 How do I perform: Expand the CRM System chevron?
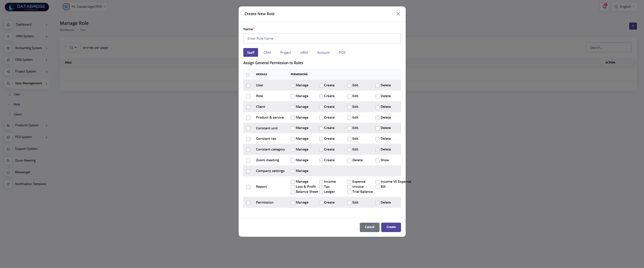pyautogui.click(x=47, y=60)
